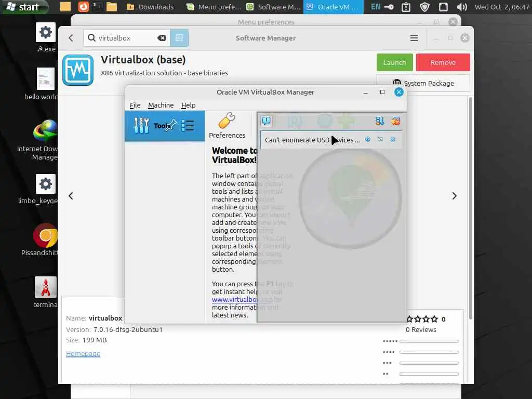Click the five-star rating bar
The height and width of the screenshot is (399, 532).
click(429, 341)
